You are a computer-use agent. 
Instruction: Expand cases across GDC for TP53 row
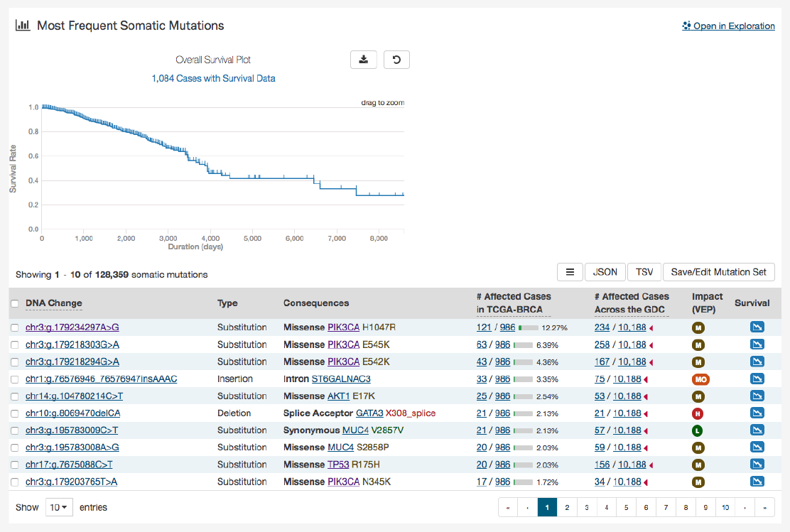[x=651, y=465]
